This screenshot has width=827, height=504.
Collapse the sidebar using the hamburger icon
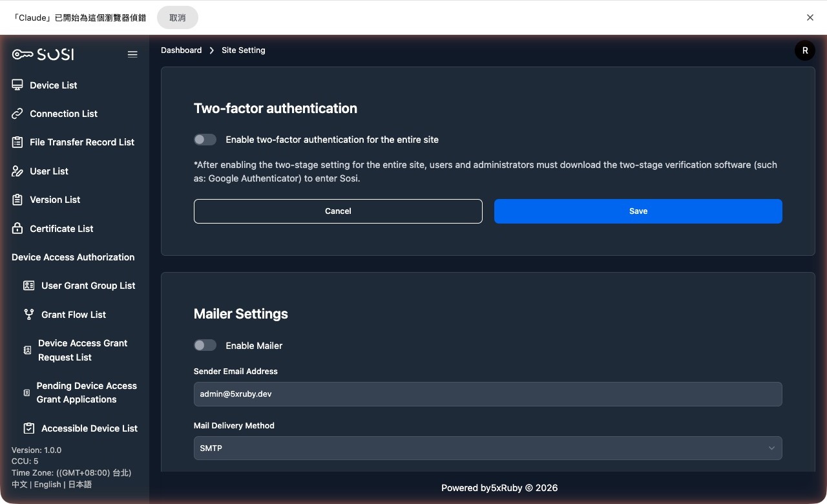tap(132, 54)
